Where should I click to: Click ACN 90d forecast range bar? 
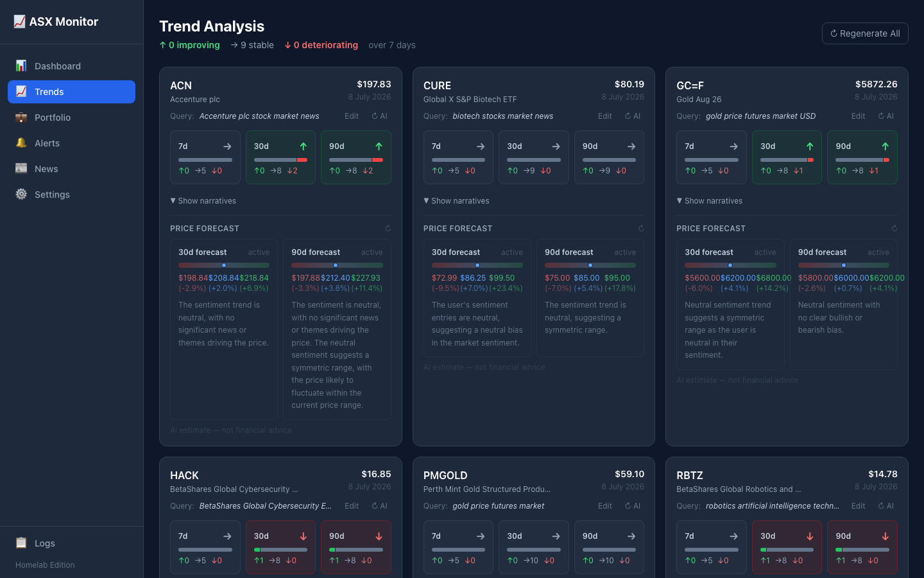tap(337, 265)
